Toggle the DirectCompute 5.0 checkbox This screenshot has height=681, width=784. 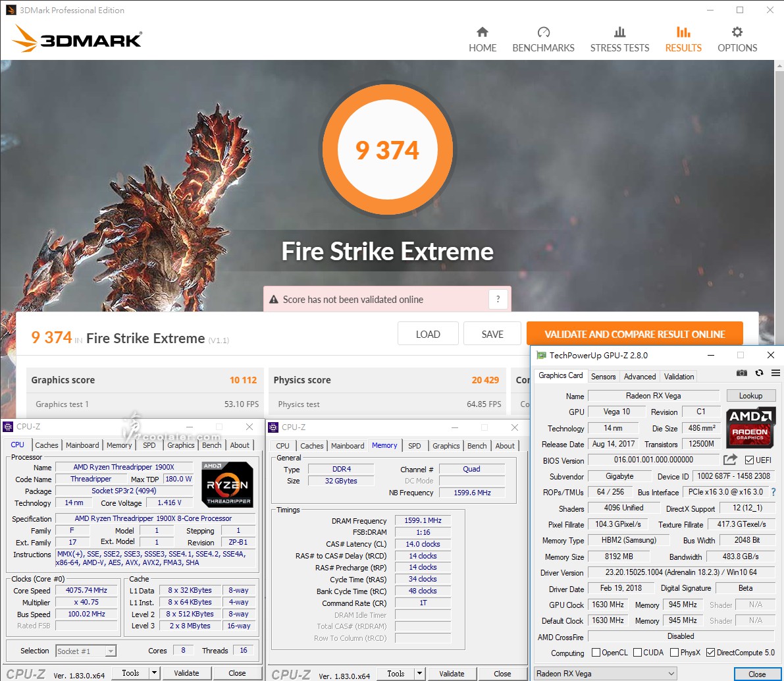(x=710, y=653)
